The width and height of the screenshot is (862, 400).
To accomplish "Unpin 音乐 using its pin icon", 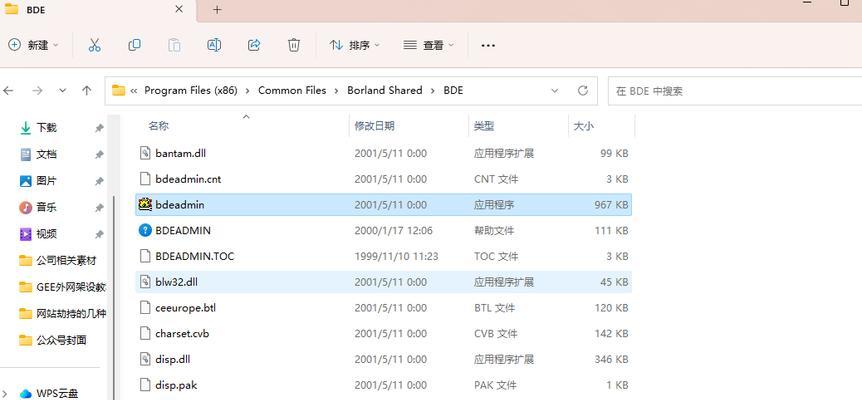I will [99, 208].
